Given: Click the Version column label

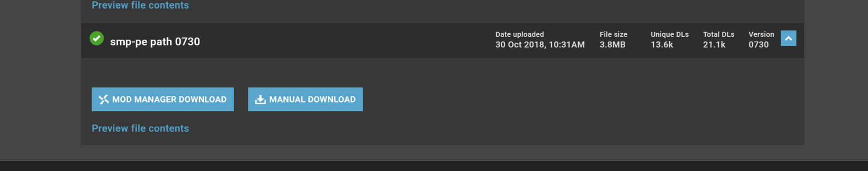Looking at the screenshot, I should pyautogui.click(x=761, y=34).
